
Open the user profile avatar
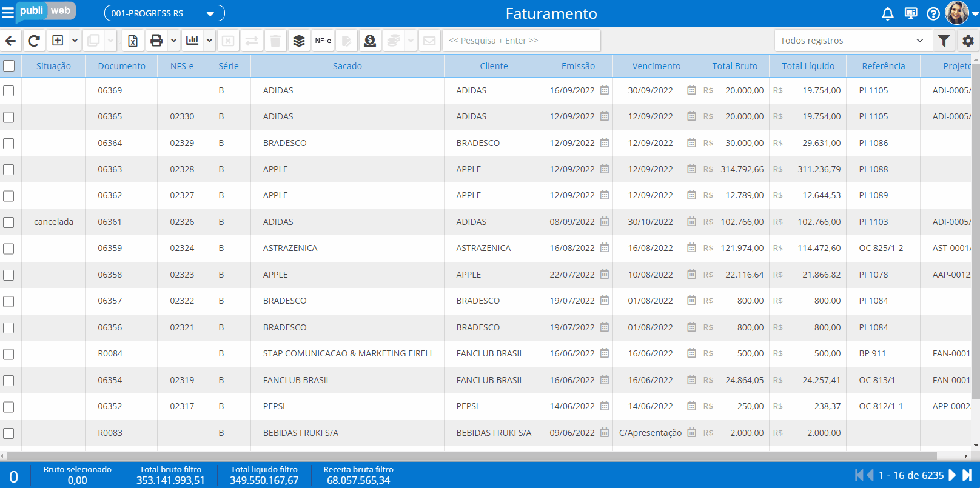[x=957, y=13]
